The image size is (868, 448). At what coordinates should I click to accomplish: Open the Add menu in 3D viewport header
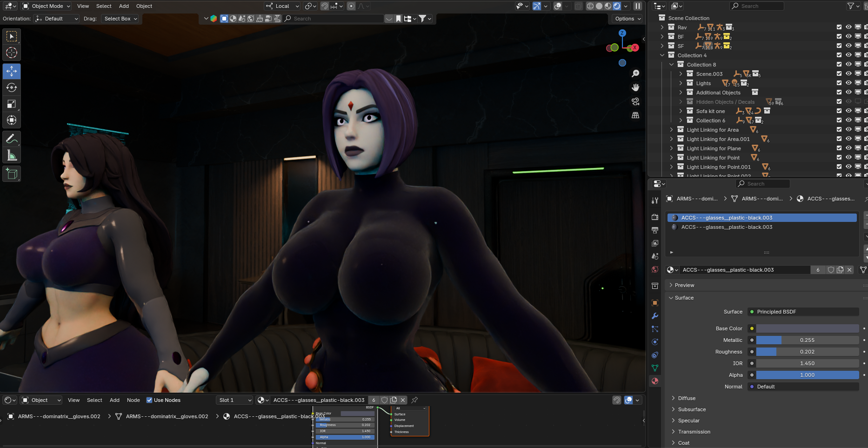124,6
